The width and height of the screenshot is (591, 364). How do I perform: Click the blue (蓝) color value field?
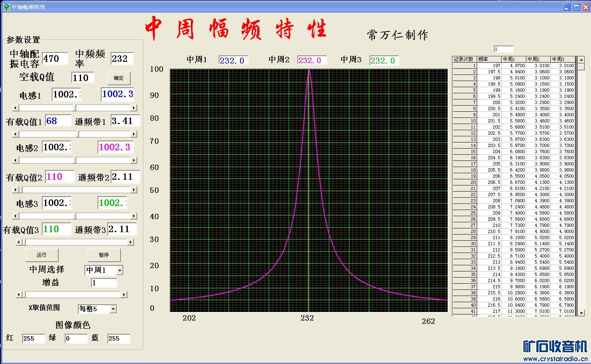[118, 339]
